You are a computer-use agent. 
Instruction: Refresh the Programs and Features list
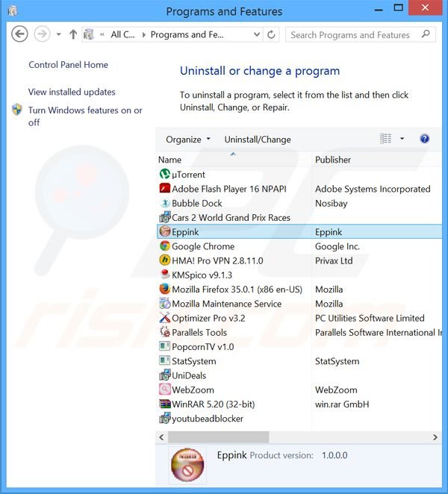point(271,34)
